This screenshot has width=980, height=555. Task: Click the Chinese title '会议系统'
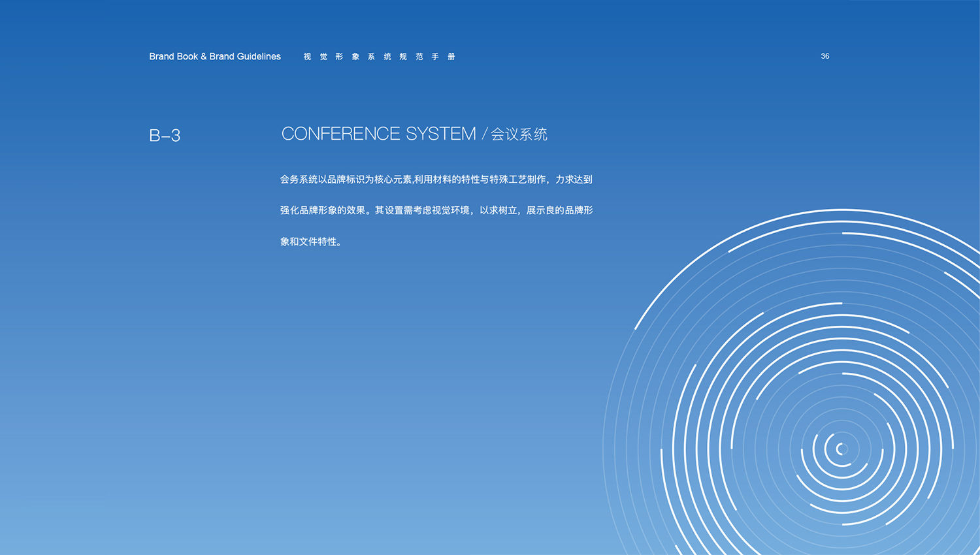[x=519, y=135]
